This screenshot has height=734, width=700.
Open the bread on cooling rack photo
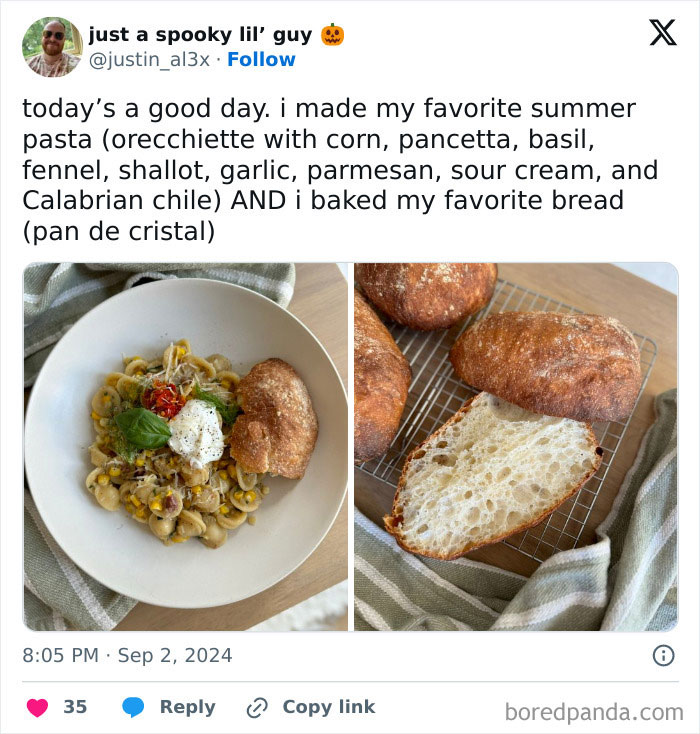point(515,446)
